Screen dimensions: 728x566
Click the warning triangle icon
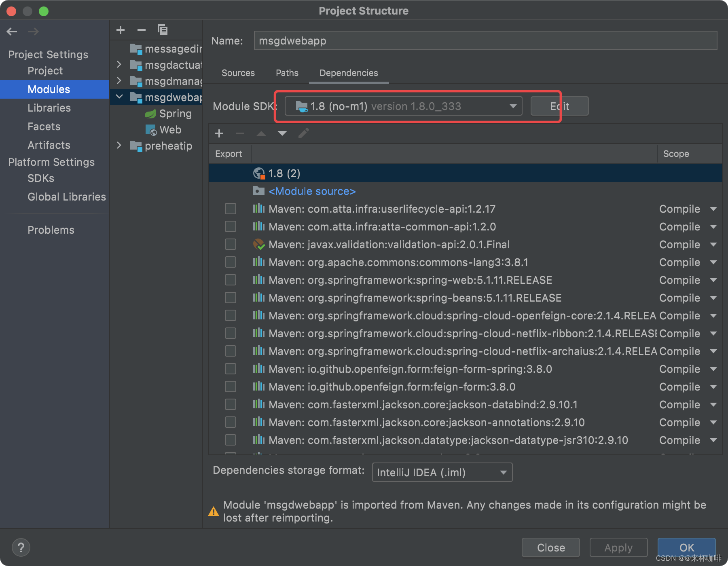click(214, 511)
